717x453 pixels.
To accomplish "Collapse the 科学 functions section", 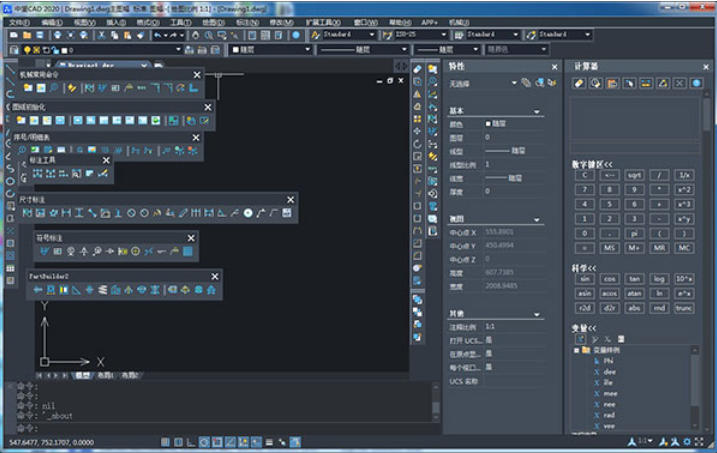I will (x=584, y=268).
